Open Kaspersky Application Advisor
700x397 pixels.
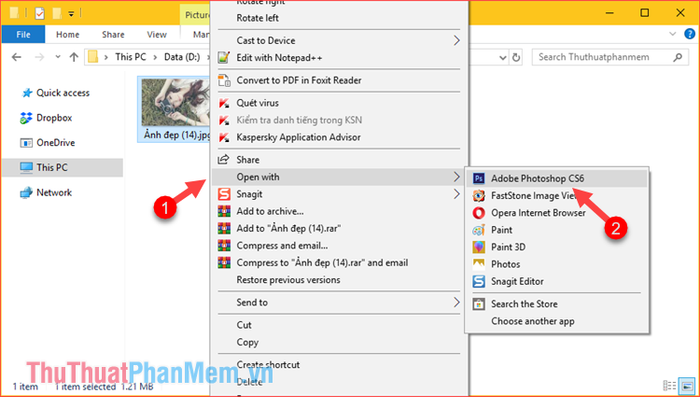coord(339,138)
